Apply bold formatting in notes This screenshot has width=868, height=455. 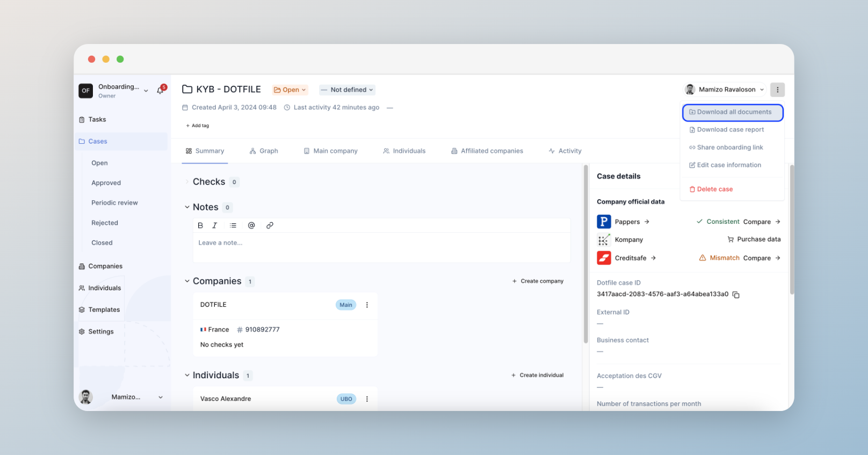pos(200,225)
